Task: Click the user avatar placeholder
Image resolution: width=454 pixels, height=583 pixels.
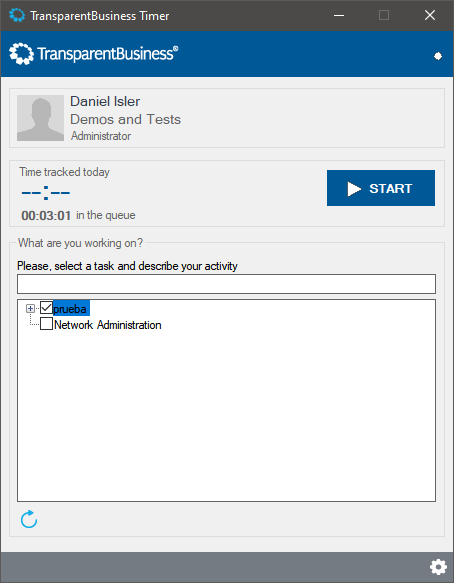Action: (40, 118)
